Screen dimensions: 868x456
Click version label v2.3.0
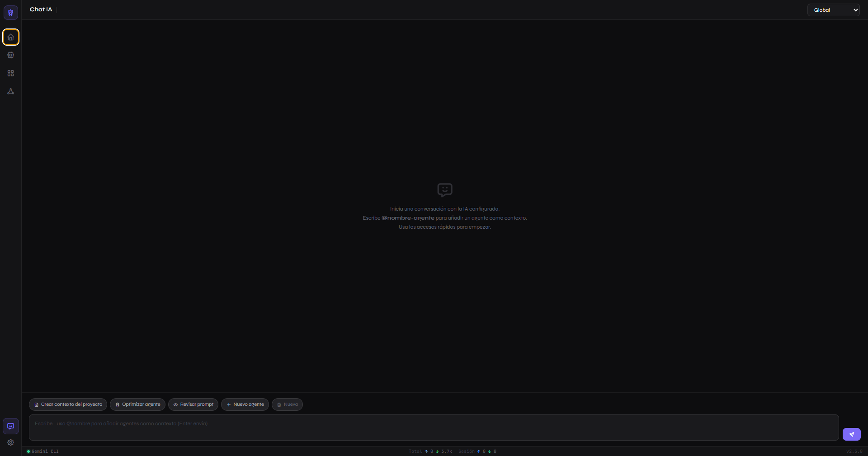pyautogui.click(x=854, y=451)
